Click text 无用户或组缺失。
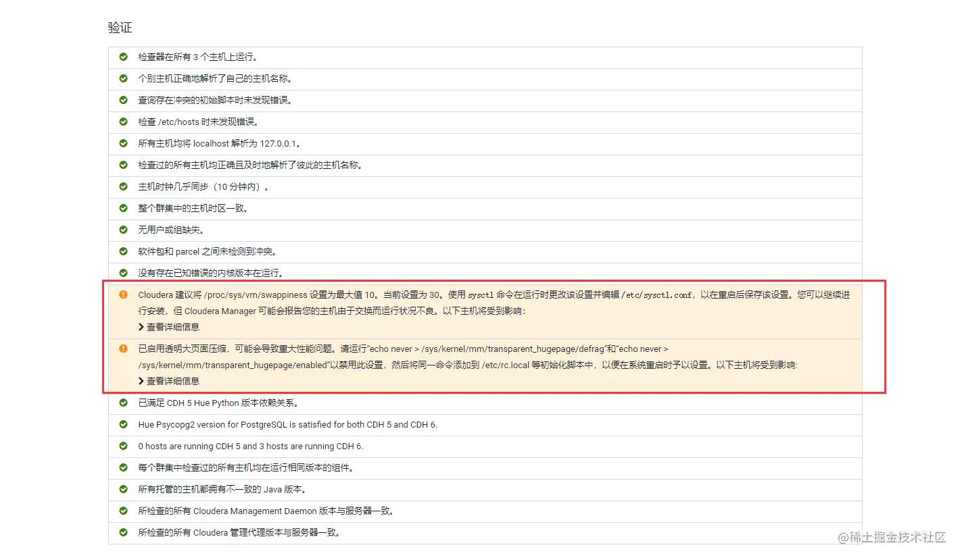The image size is (962, 560). 172,230
